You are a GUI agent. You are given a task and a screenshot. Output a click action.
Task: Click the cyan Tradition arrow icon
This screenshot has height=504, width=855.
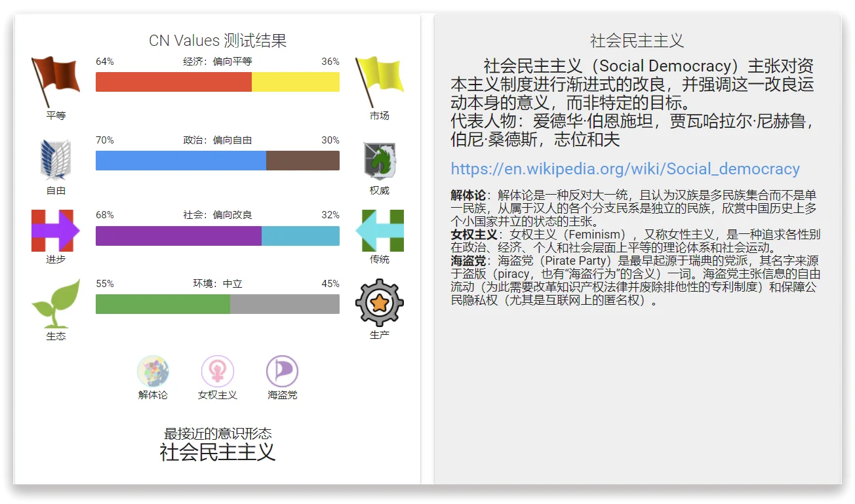click(x=380, y=231)
